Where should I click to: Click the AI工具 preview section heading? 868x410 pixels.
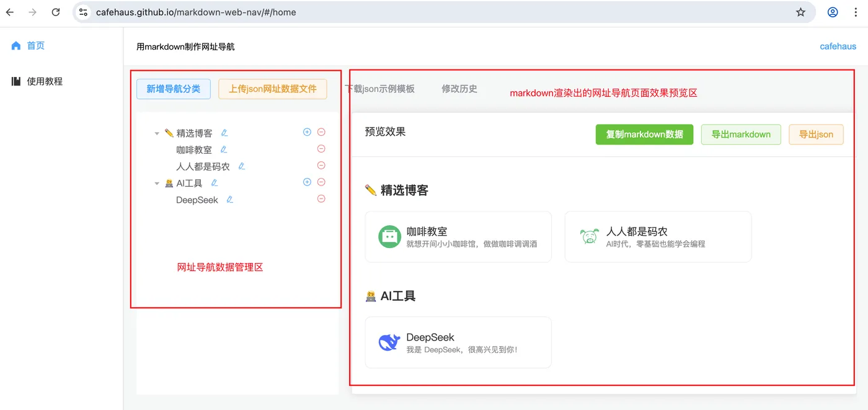tap(390, 296)
